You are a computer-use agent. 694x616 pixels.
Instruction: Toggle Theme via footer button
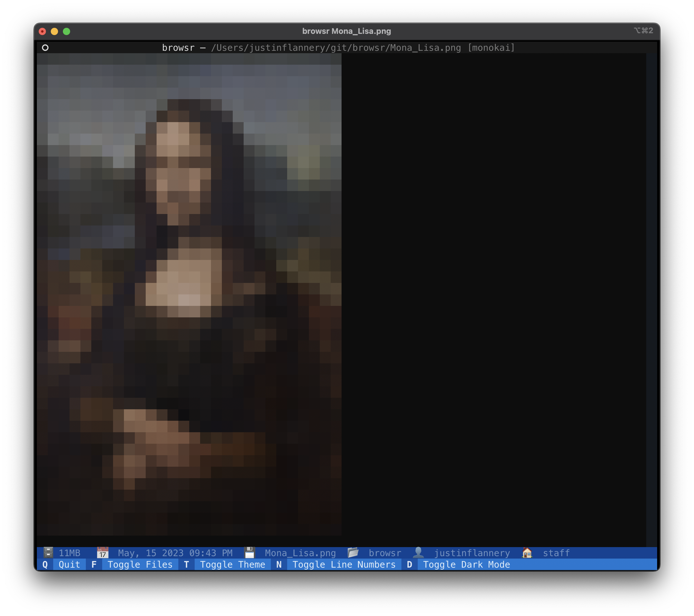coord(232,564)
